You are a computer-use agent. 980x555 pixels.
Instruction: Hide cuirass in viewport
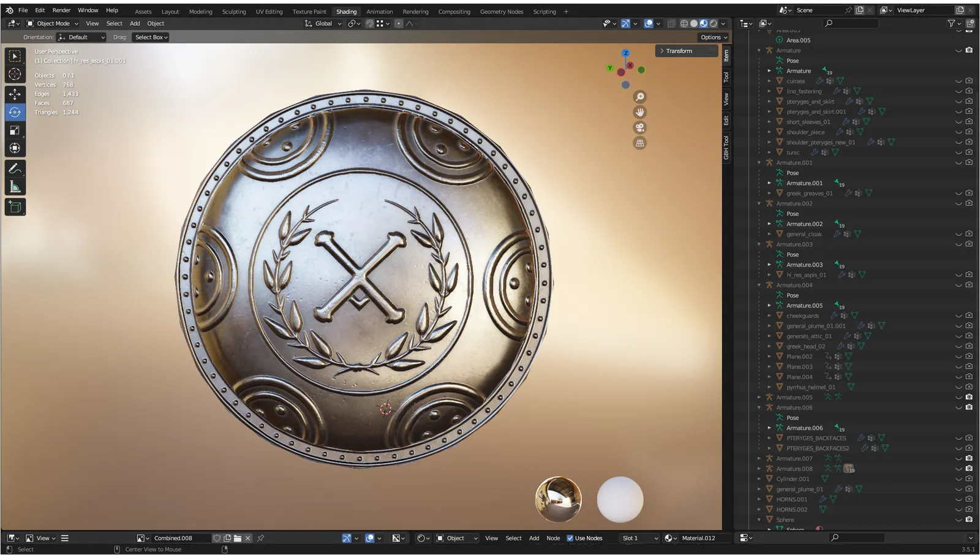coord(959,81)
